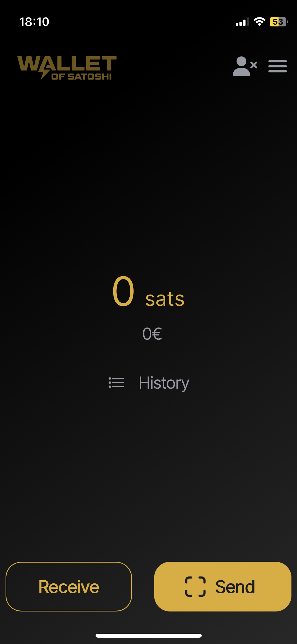Tap the large gold zero balance
This screenshot has width=297, height=644.
point(123,291)
